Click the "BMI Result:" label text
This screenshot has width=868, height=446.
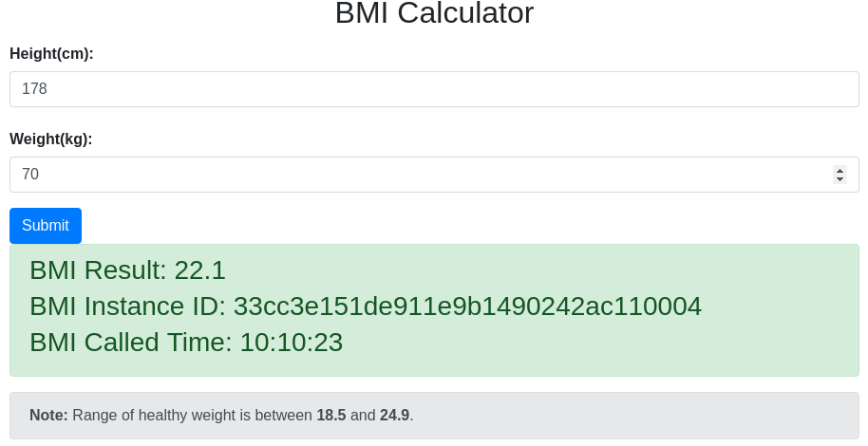99,270
